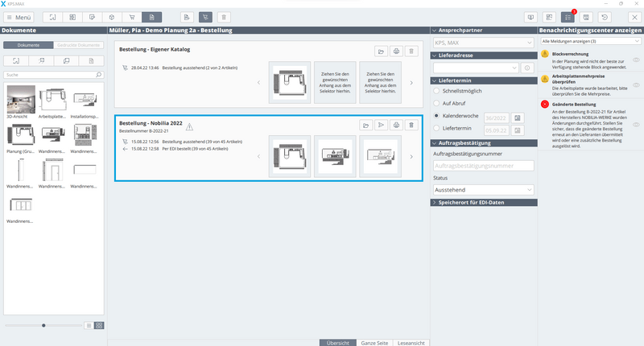This screenshot has height=346, width=644.
Task: Click the info icon beside the Lieferadresse dropdown
Action: point(527,68)
